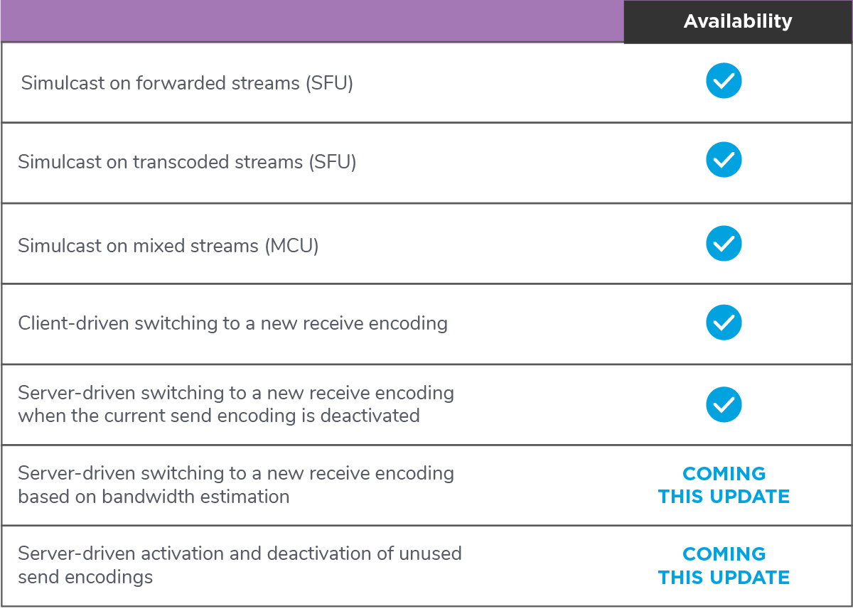
Task: Click 'based on bandwidth estimation' row text
Action: click(154, 496)
